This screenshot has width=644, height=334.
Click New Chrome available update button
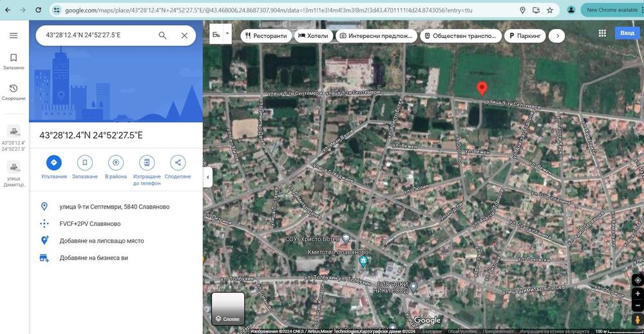coord(612,10)
